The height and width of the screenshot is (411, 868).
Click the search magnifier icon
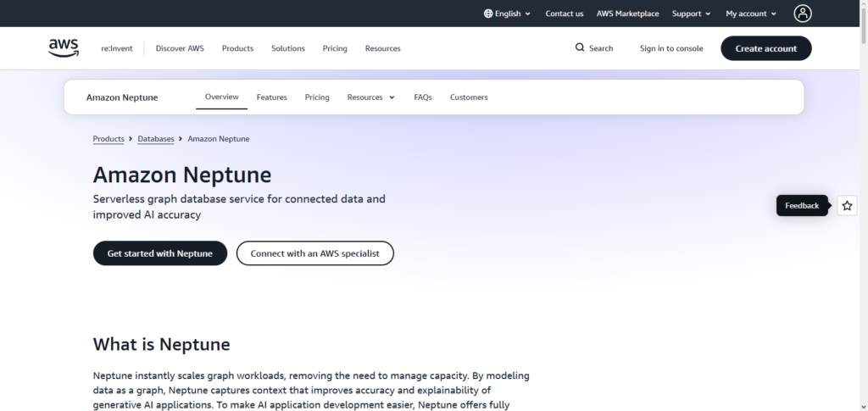pos(580,47)
